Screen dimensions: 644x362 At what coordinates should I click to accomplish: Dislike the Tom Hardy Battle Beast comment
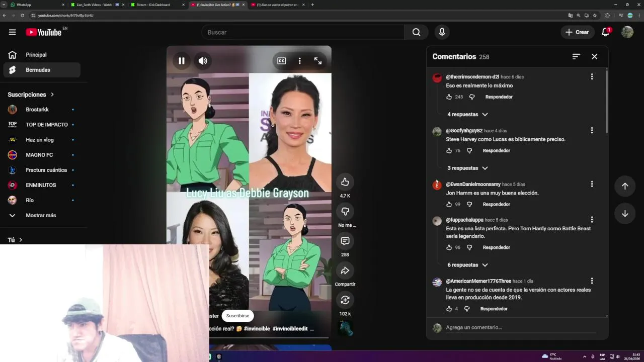coord(469,248)
